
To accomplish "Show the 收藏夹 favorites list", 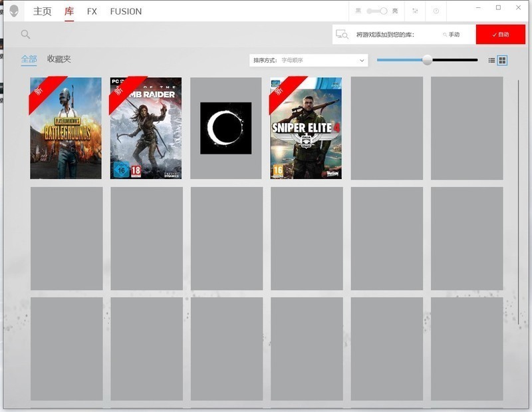I will pyautogui.click(x=59, y=59).
